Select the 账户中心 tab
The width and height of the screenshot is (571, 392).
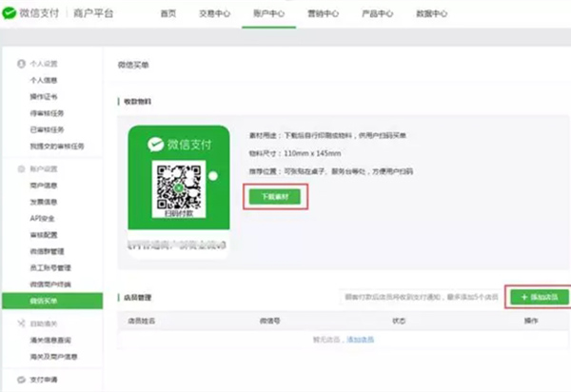(x=268, y=13)
